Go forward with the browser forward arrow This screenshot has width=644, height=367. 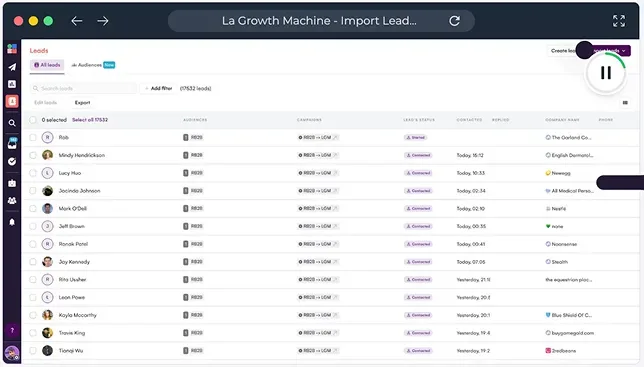click(103, 21)
